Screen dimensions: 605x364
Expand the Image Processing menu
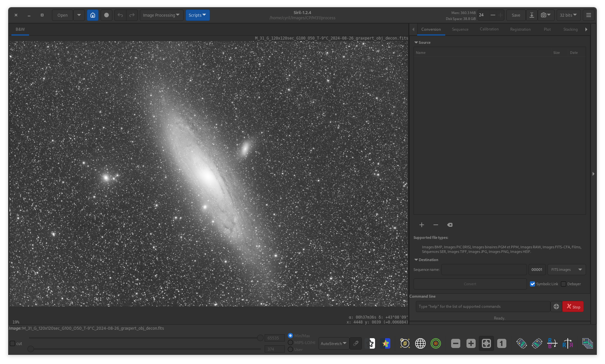point(161,15)
